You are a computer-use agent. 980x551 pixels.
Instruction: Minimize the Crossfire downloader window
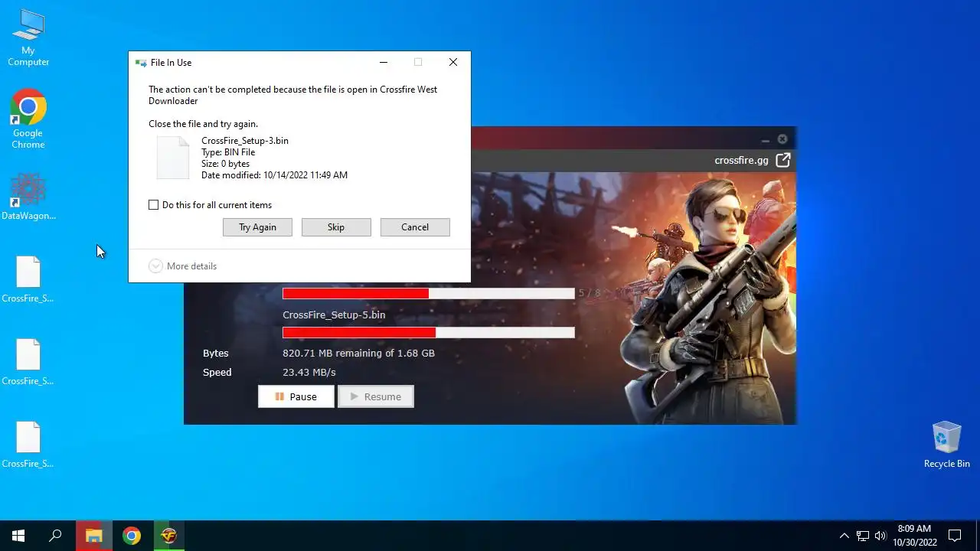[765, 139]
